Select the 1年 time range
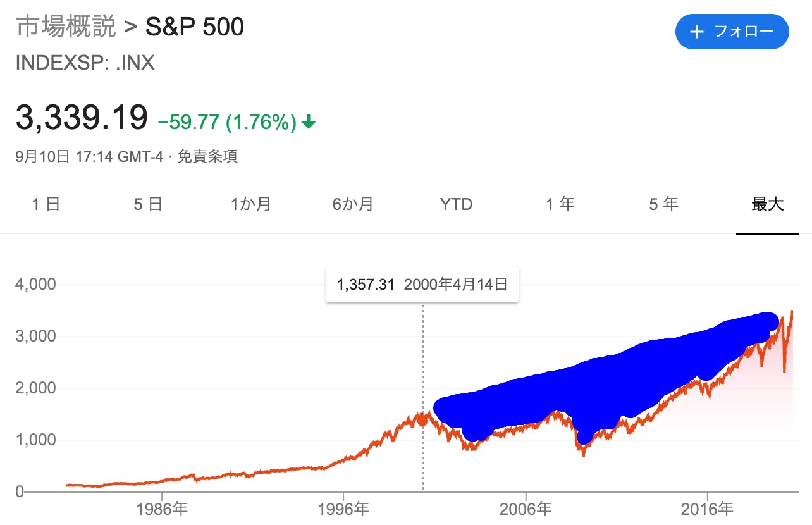The image size is (812, 525). point(560,204)
